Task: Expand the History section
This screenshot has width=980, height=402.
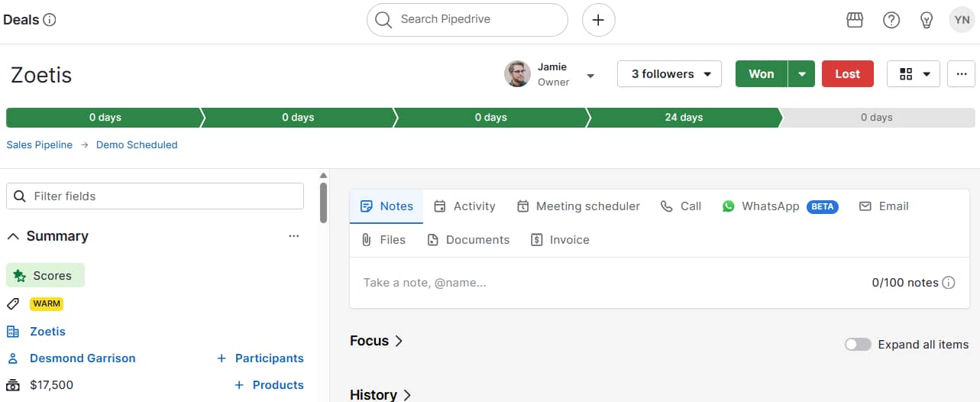Action: 380,394
